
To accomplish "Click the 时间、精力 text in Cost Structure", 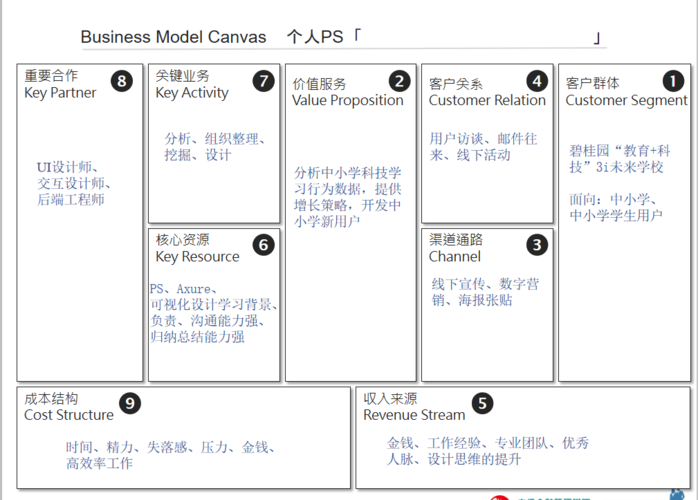I will 100,448.
